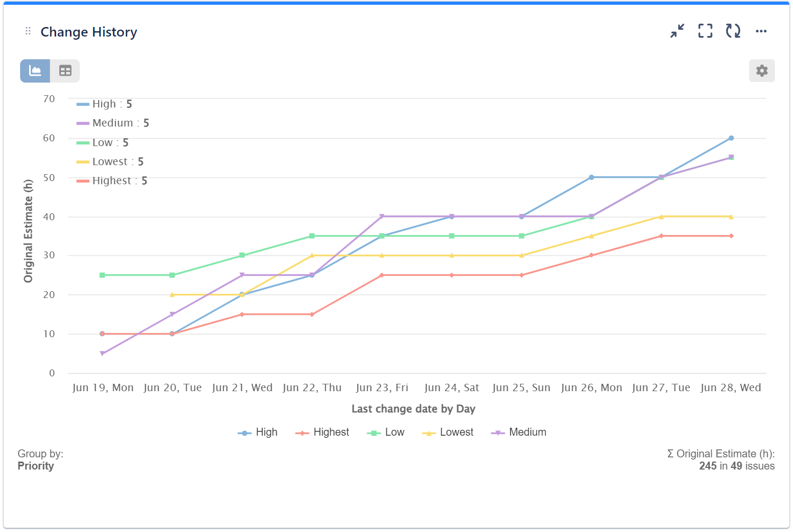This screenshot has height=532, width=793.
Task: Refresh the Change History gadget
Action: click(x=733, y=31)
